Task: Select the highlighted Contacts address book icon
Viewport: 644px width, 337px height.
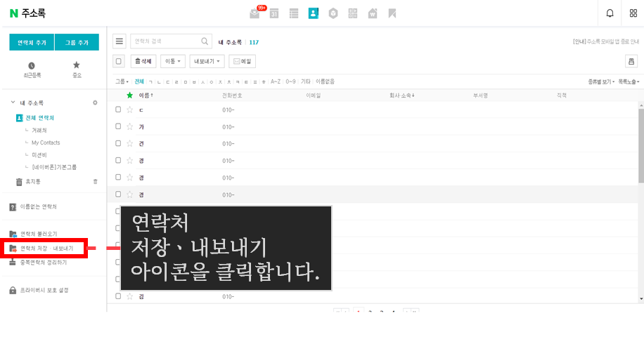Action: 314,13
